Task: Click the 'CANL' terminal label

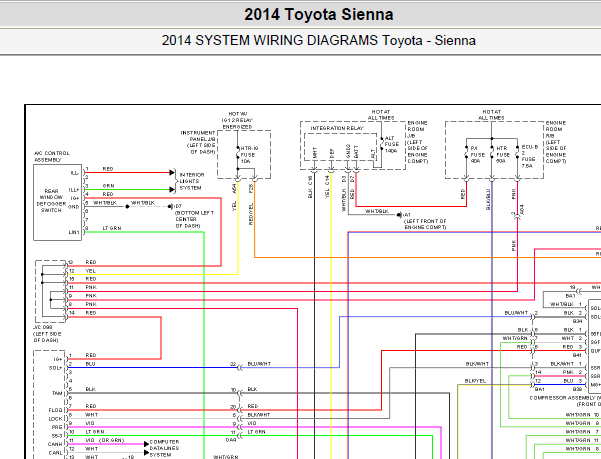Action: pos(56,453)
